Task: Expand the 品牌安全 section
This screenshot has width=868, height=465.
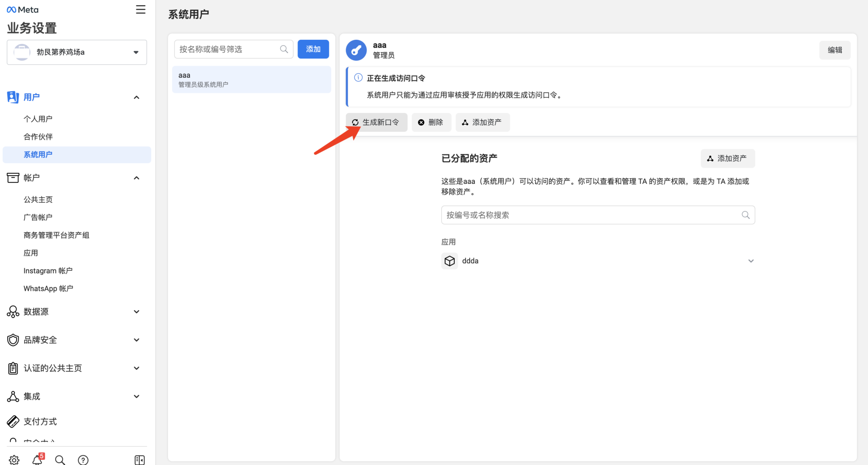Action: click(x=136, y=340)
